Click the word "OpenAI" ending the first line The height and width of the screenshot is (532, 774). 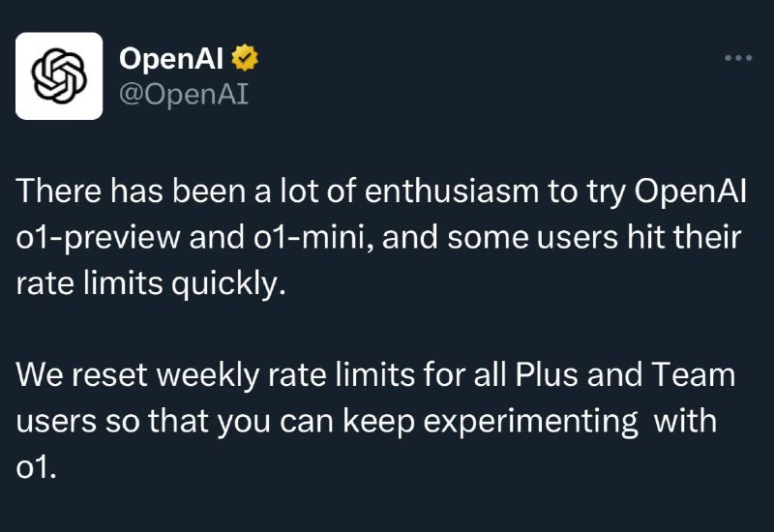click(x=691, y=191)
